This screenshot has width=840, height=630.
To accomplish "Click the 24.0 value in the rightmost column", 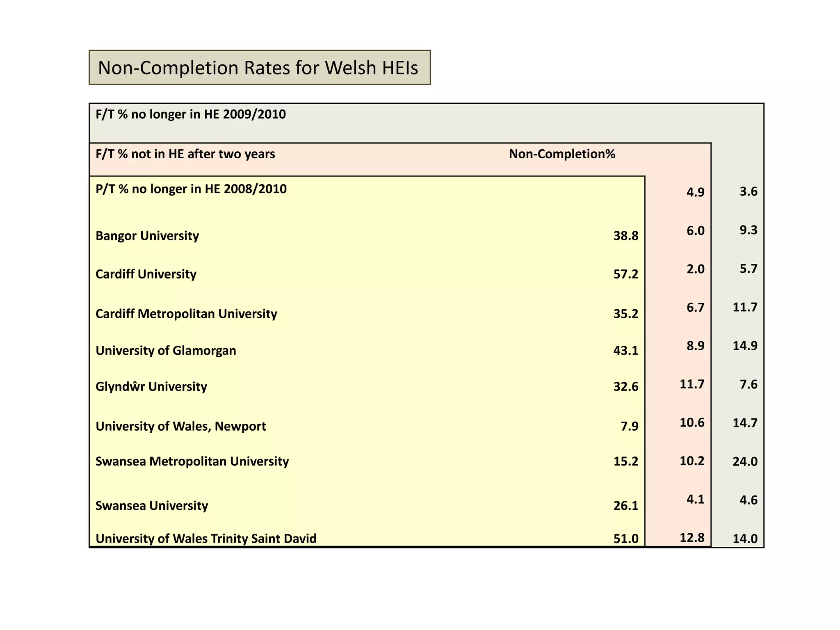I will 745,461.
